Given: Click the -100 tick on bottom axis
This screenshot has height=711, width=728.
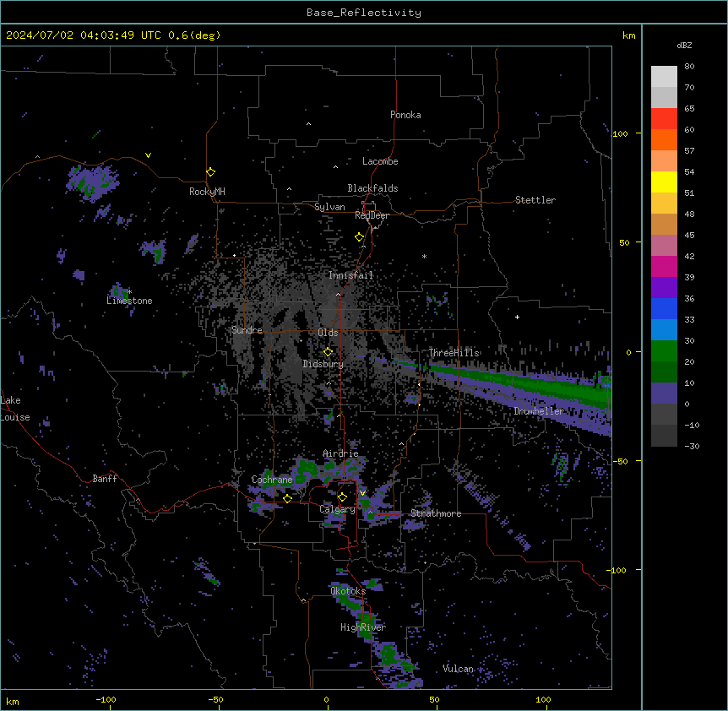Looking at the screenshot, I should (106, 700).
